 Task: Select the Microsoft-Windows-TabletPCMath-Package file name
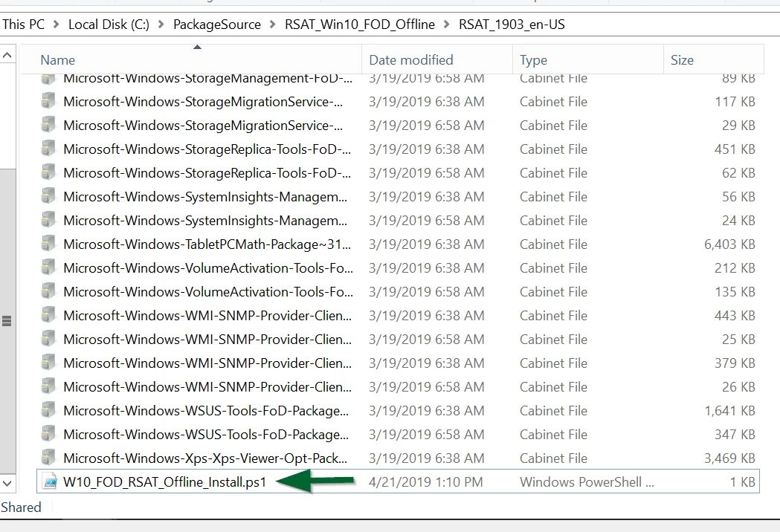(x=207, y=244)
